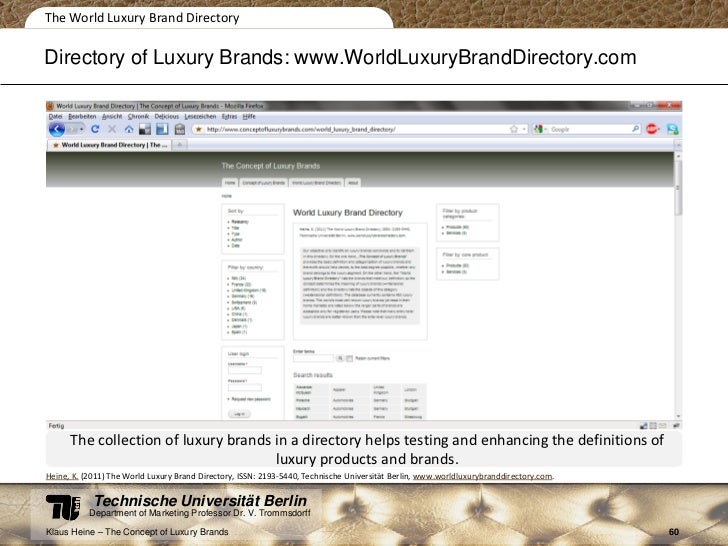This screenshot has height=546, width=728.
Task: Click the scrollbar down arrow
Action: [x=678, y=416]
